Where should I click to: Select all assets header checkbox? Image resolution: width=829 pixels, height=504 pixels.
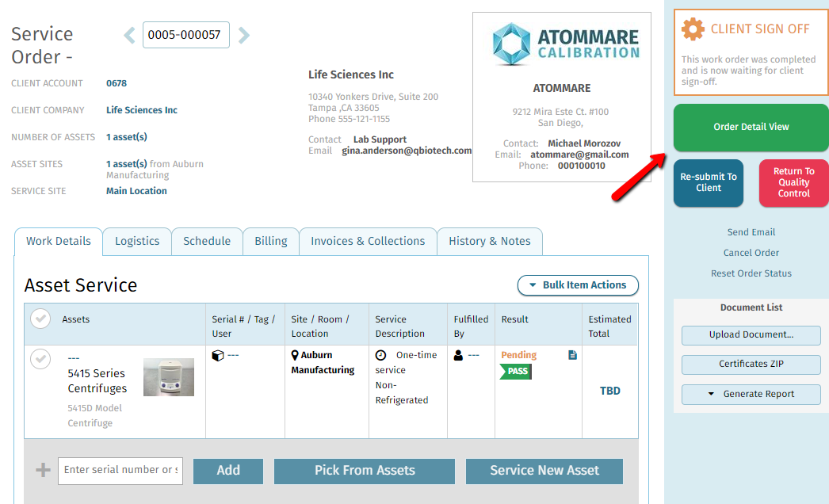click(40, 319)
